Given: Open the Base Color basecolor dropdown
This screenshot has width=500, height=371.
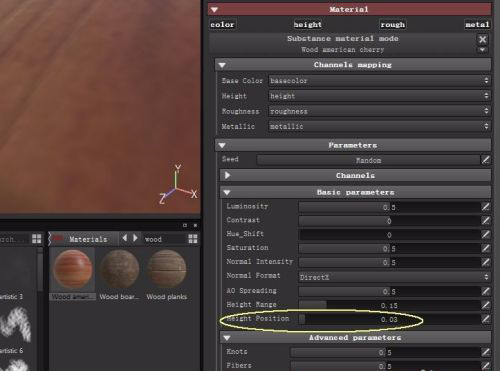Looking at the screenshot, I should coord(379,81).
